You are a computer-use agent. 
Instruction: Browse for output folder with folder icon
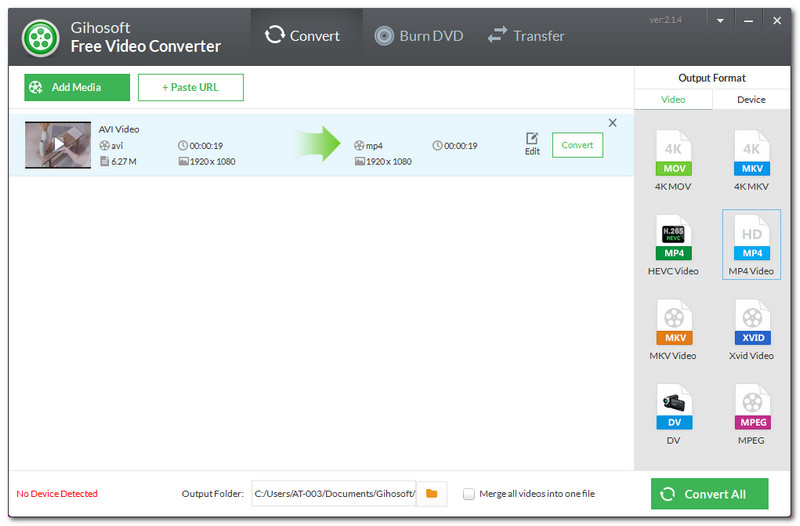[432, 494]
